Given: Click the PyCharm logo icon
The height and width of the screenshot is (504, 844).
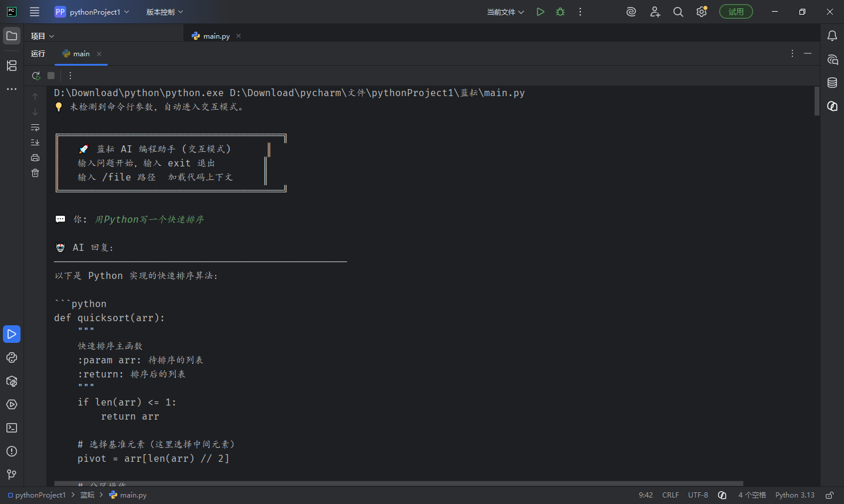Looking at the screenshot, I should 11,12.
